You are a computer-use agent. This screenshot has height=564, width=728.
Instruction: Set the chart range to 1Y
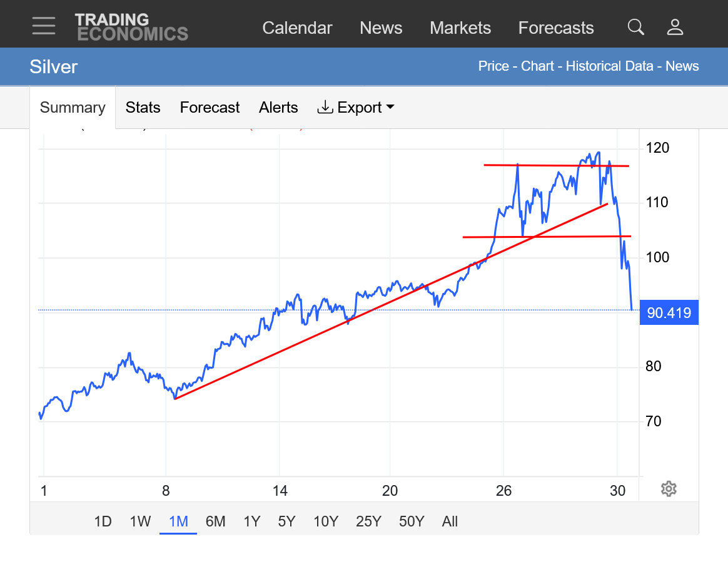tap(251, 521)
